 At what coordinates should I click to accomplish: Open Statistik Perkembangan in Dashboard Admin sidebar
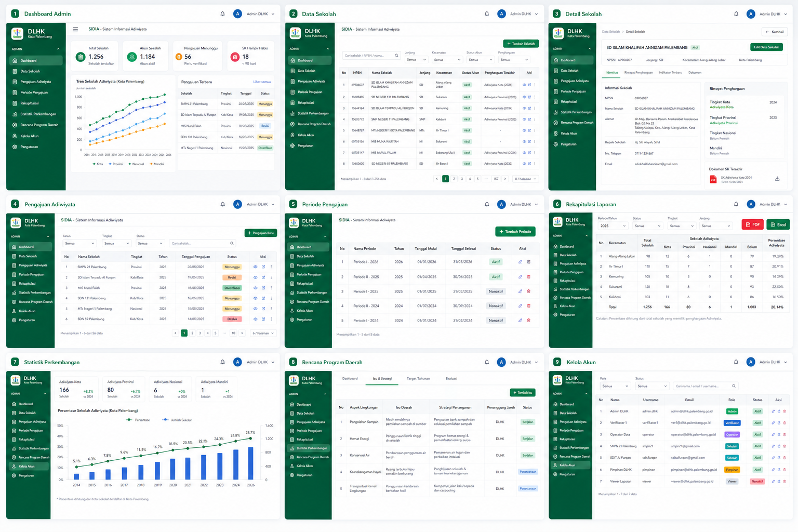point(38,114)
